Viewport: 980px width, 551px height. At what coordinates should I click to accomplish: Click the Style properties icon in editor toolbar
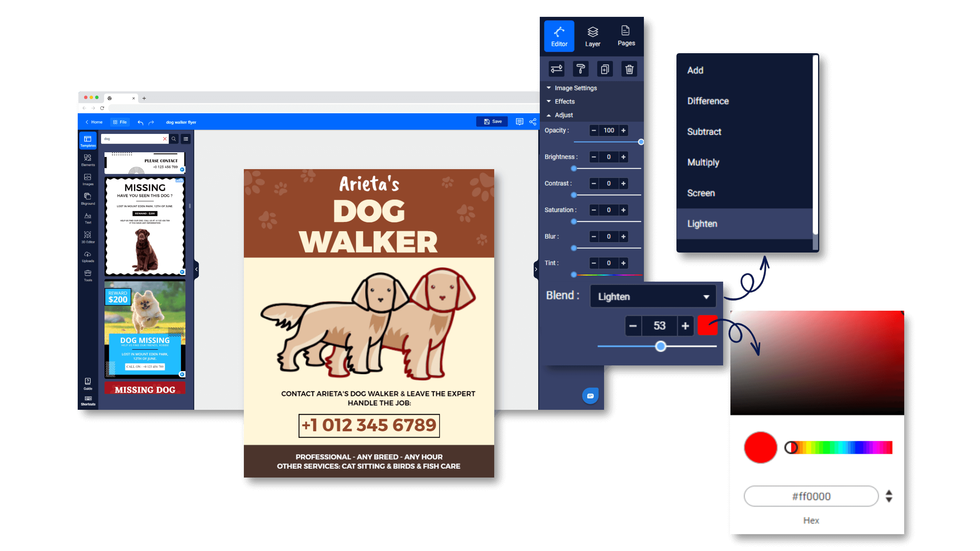pyautogui.click(x=580, y=68)
